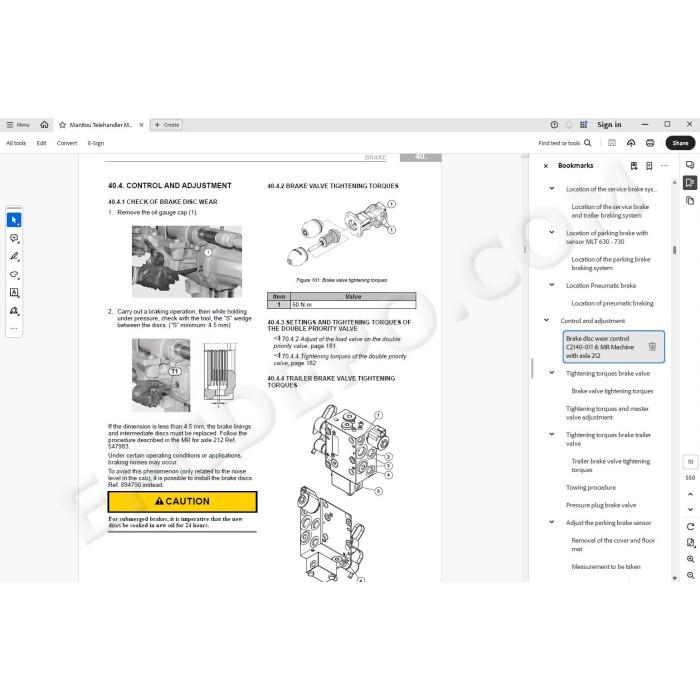Image resolution: width=700 pixels, height=700 pixels.
Task: Zoom out with magnifier minus icon
Action: click(690, 575)
